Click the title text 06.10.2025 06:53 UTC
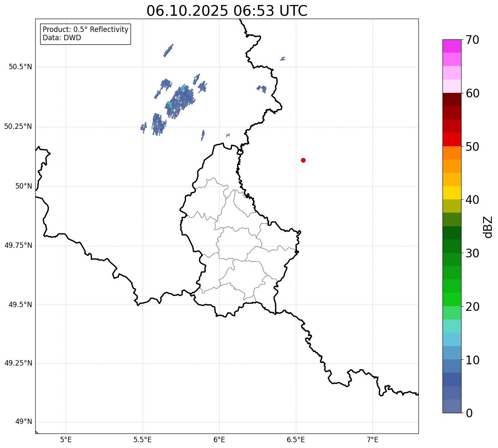Image resolution: width=498 pixels, height=448 pixels. pyautogui.click(x=227, y=11)
